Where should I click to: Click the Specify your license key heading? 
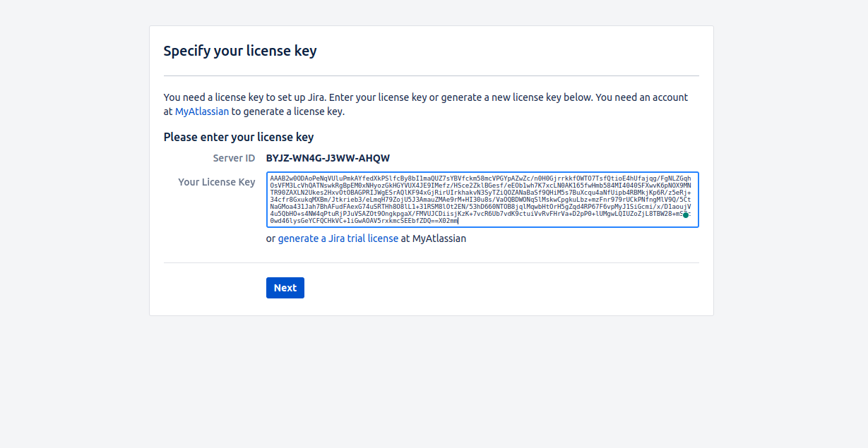tap(240, 51)
